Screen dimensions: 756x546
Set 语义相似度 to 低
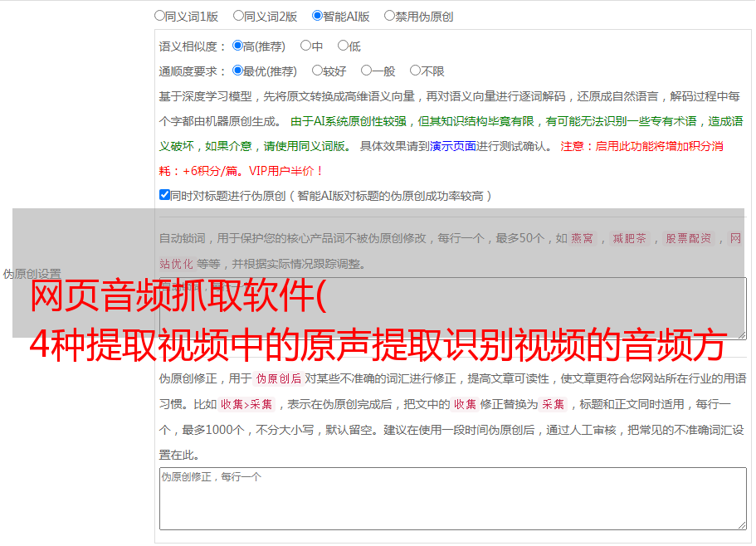click(343, 46)
